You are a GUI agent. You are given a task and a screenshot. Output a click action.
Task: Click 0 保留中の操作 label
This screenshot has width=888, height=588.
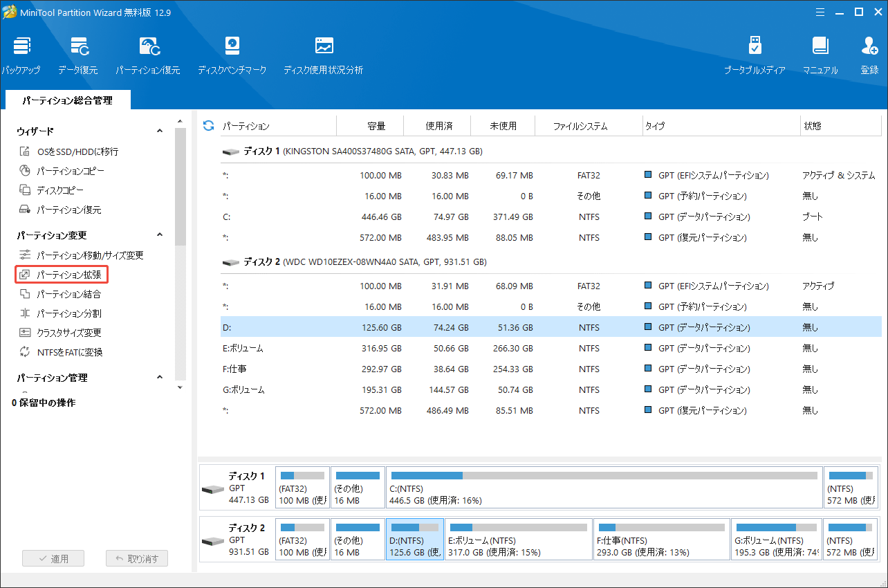click(44, 402)
